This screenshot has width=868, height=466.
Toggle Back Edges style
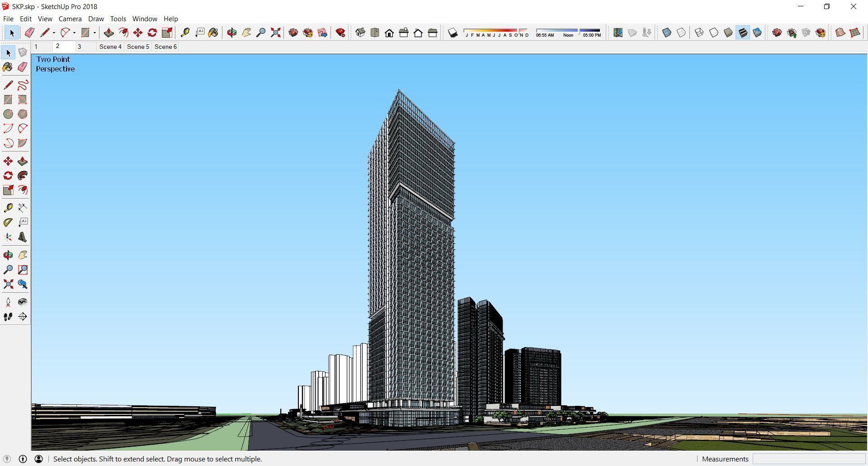tap(681, 33)
